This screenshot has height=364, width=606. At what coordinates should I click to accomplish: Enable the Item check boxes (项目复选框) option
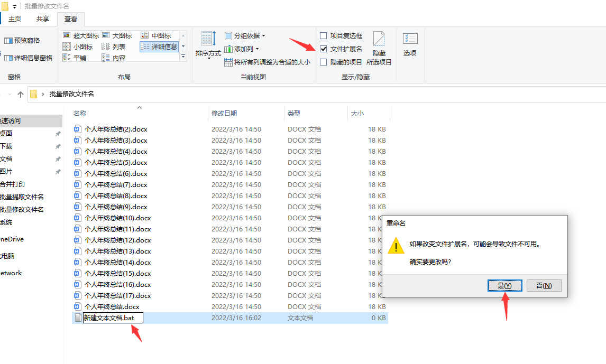324,35
